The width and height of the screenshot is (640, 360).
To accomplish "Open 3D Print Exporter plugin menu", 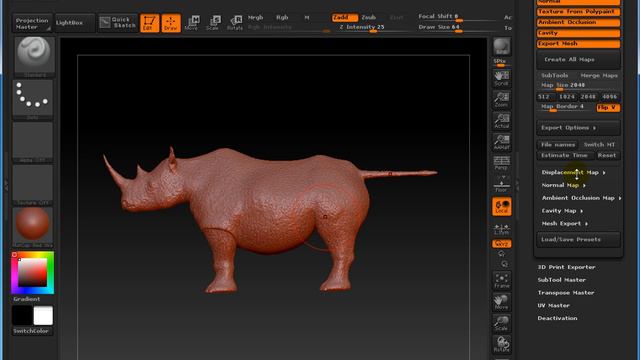I will coord(566,267).
